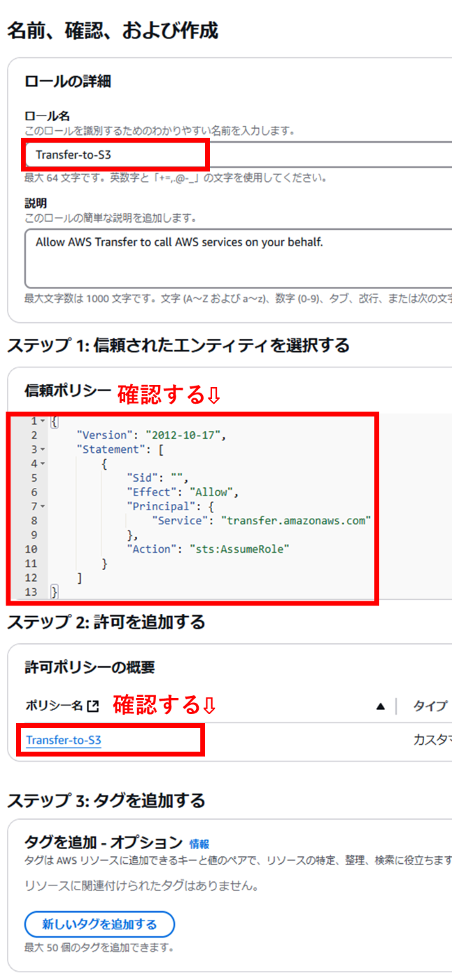The height and width of the screenshot is (980, 452).
Task: Click the ポリシー名 column header
Action: point(54,706)
